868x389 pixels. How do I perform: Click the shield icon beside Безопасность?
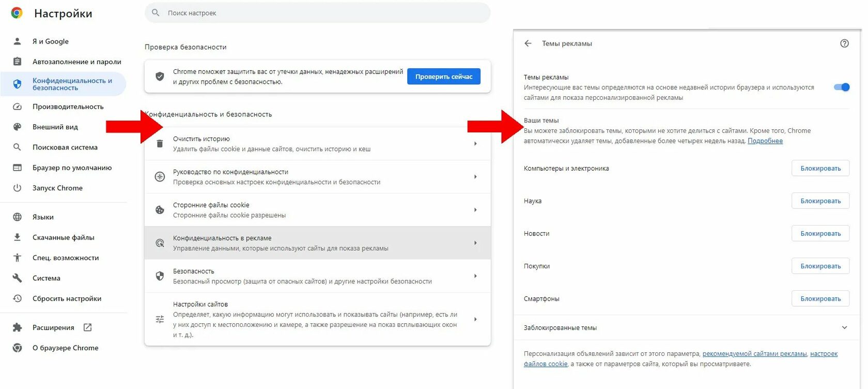click(x=160, y=276)
